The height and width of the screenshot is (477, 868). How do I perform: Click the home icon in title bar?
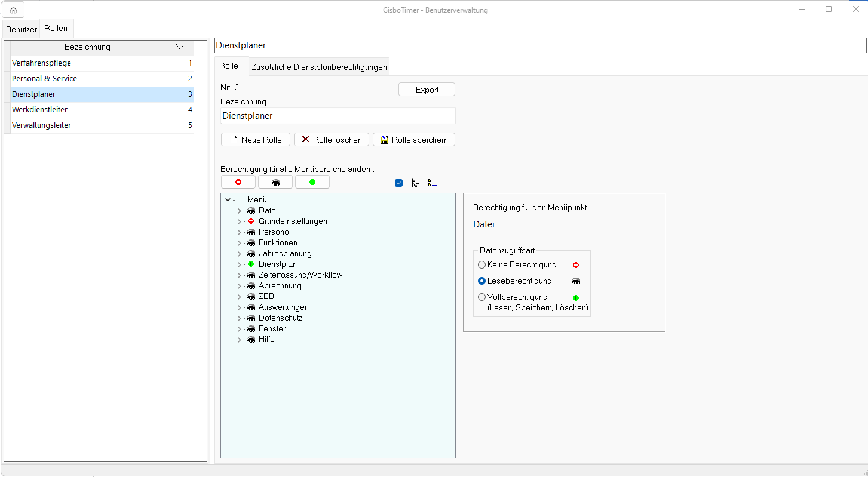pyautogui.click(x=13, y=10)
